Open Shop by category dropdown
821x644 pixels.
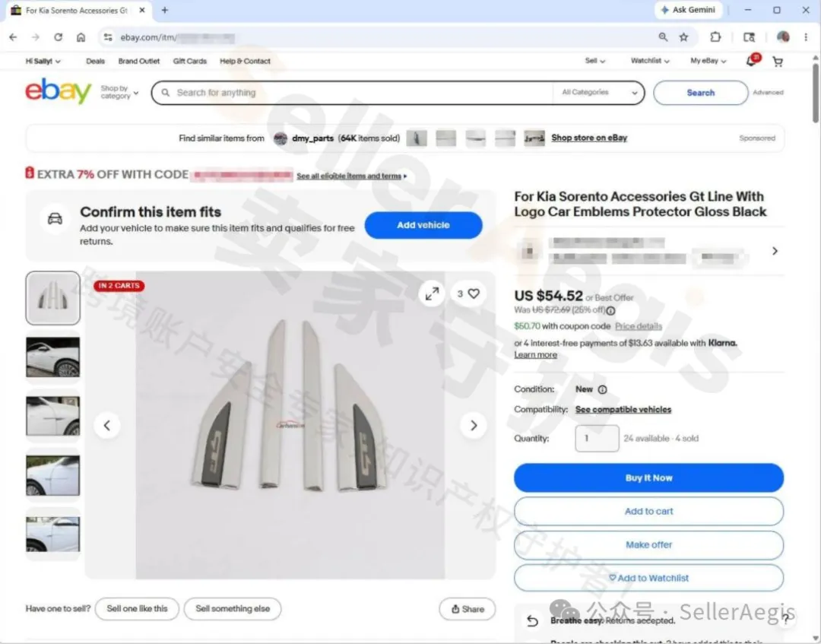pos(119,92)
